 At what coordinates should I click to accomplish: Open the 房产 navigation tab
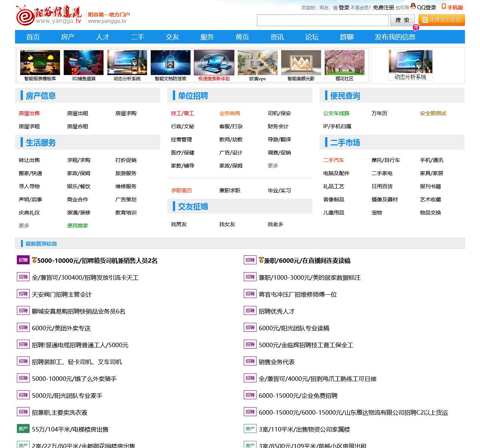(67, 37)
